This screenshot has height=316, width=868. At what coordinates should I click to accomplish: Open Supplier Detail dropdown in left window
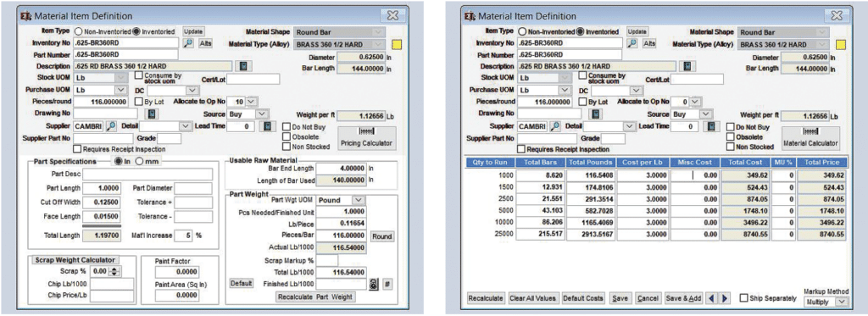click(186, 126)
